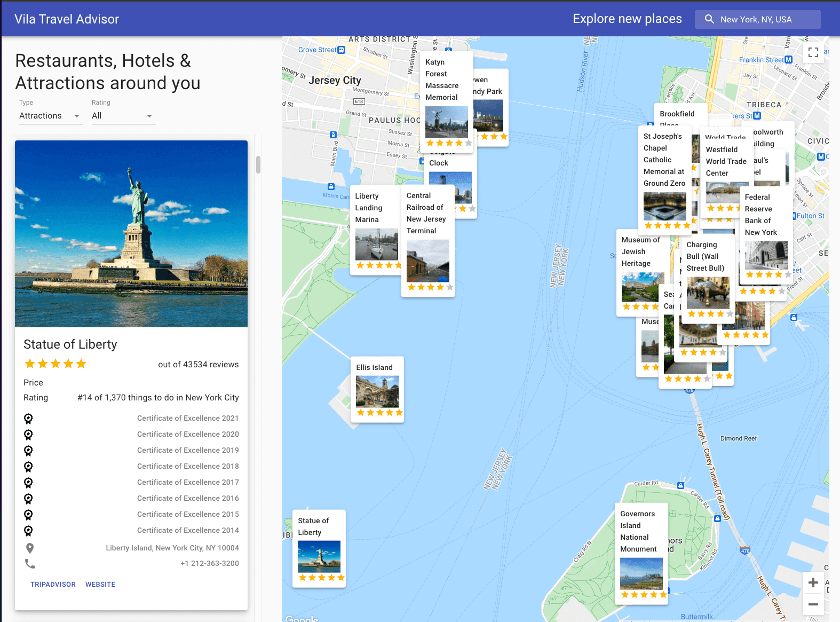
Task: Click the Governors Island ferry icon near Carder Rd
Action: coord(680,486)
